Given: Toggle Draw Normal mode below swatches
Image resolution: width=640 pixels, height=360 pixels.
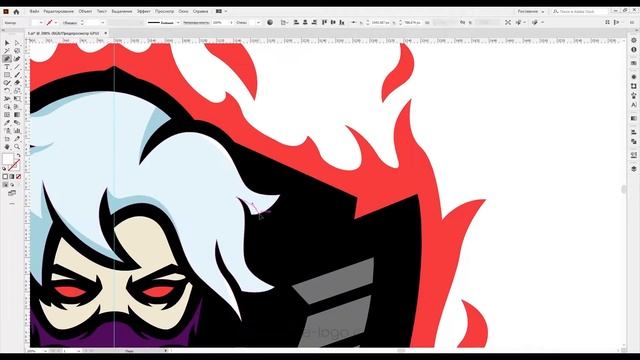Looking at the screenshot, I should [x=5, y=184].
